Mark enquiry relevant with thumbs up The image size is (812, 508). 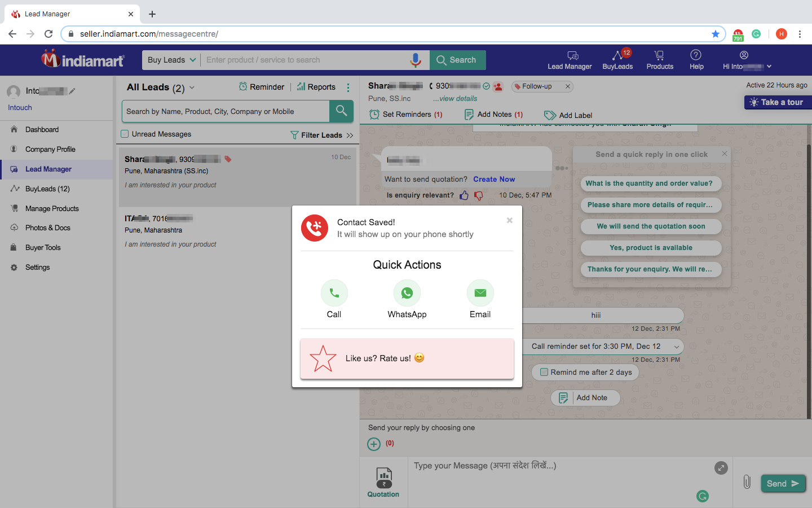pyautogui.click(x=464, y=195)
